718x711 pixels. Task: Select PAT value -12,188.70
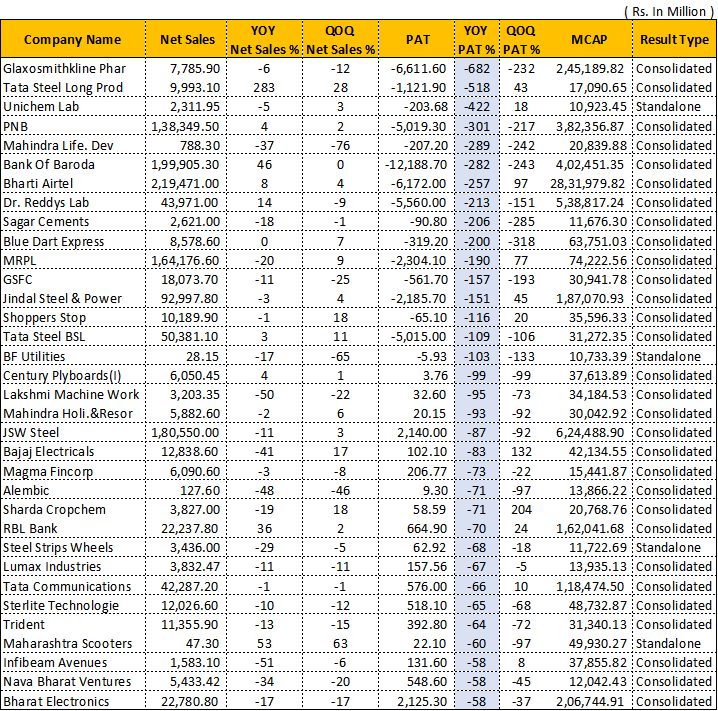(x=415, y=165)
